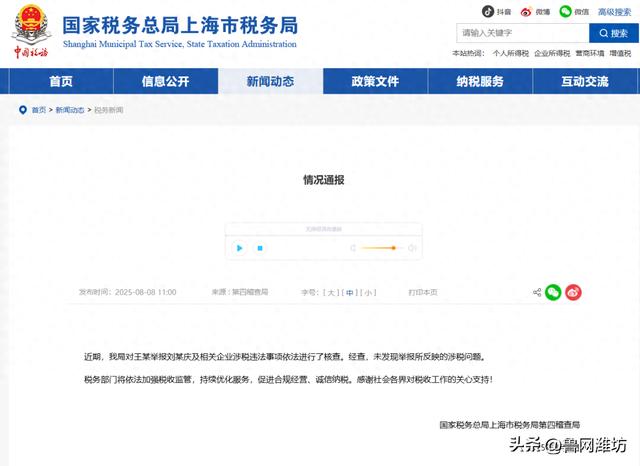The width and height of the screenshot is (640, 466).
Task: Click the share icon beside print link
Action: point(537,293)
